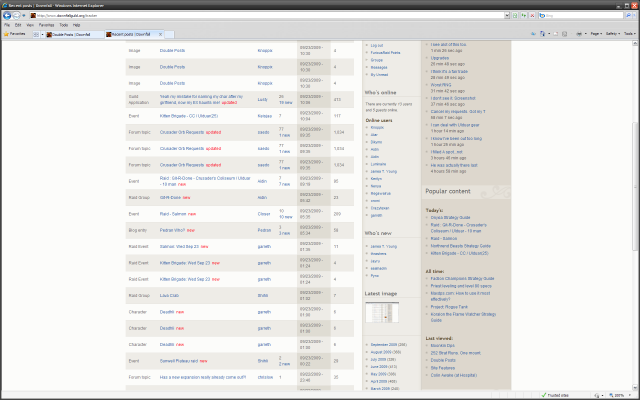The height and width of the screenshot is (400, 640).
Task: Click the Latest image thumbnail
Action: click(382, 312)
